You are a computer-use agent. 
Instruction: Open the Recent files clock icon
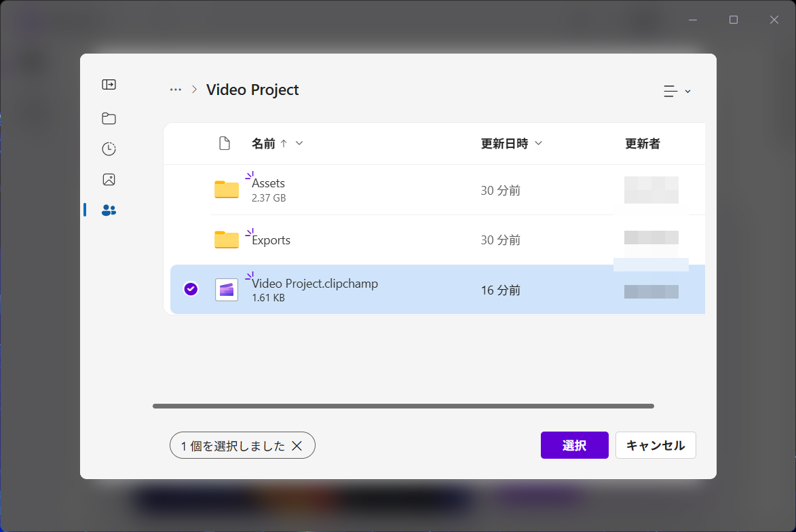pos(109,149)
